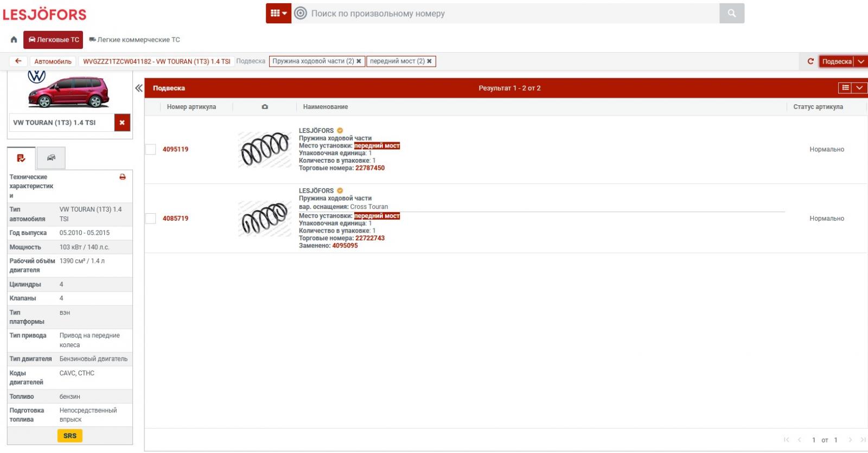Open the grid menu beside the search box
868x453 pixels.
tap(278, 13)
